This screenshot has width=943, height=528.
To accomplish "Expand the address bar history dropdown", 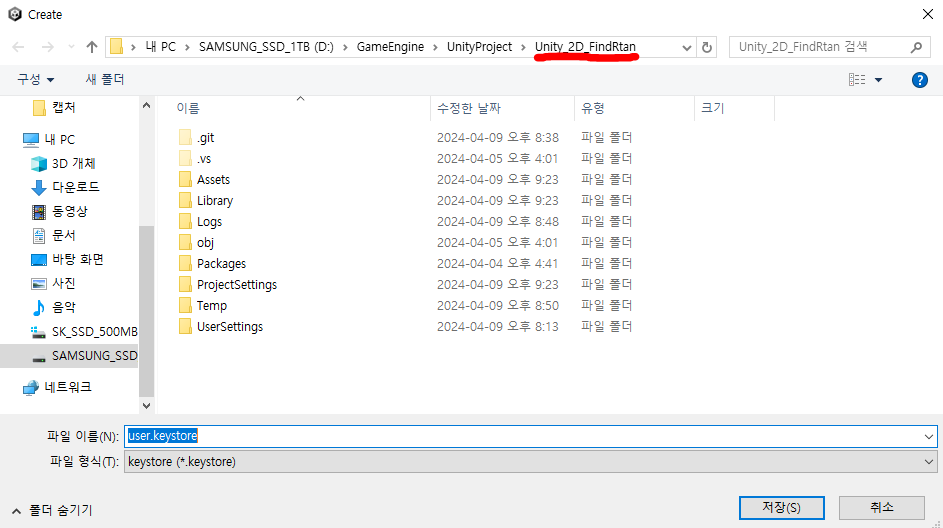I will coord(686,48).
